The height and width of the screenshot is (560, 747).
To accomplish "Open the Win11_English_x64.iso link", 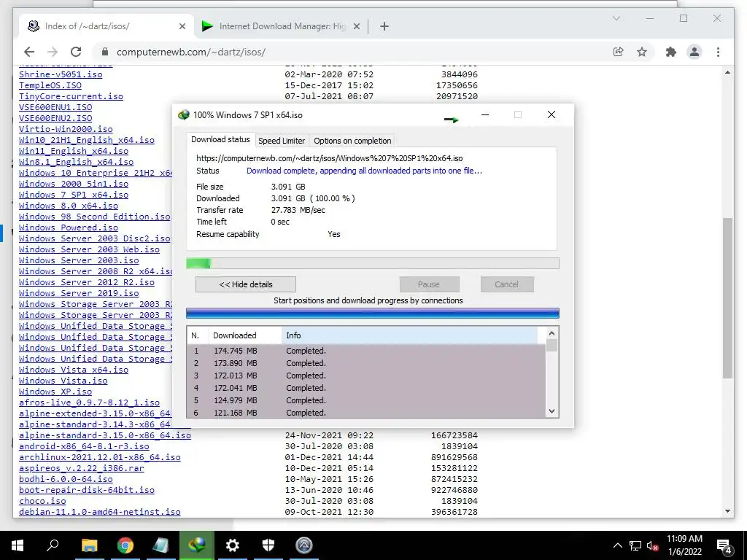I will [x=74, y=151].
